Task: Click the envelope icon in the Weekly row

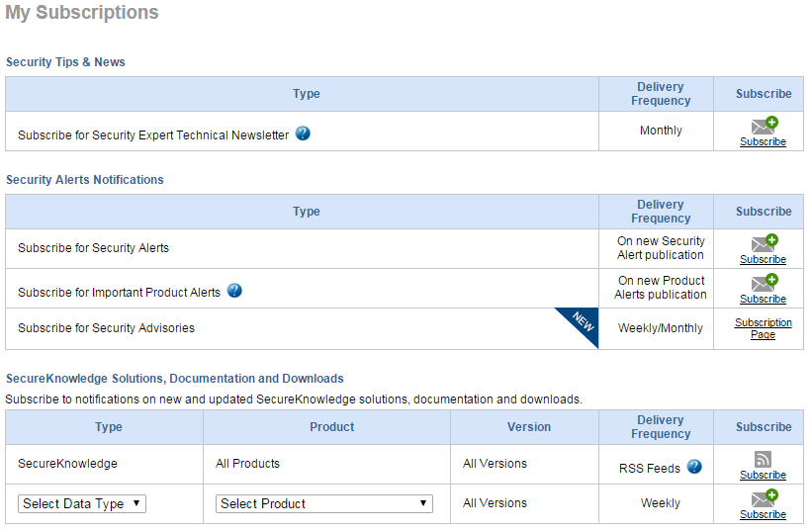Action: pyautogui.click(x=765, y=498)
